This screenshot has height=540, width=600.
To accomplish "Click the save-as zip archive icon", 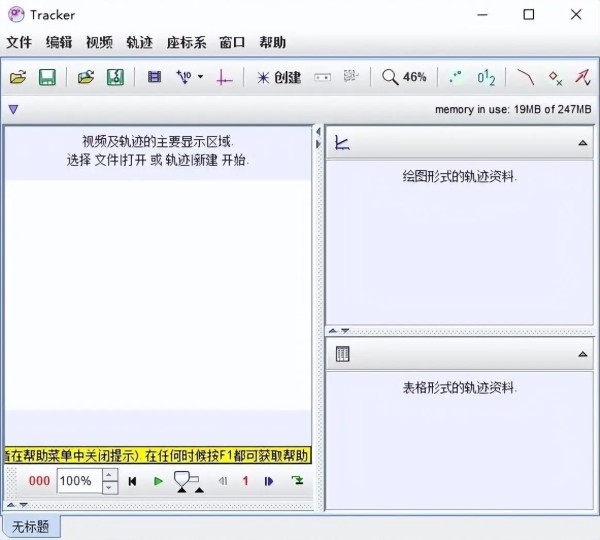I will pyautogui.click(x=115, y=77).
